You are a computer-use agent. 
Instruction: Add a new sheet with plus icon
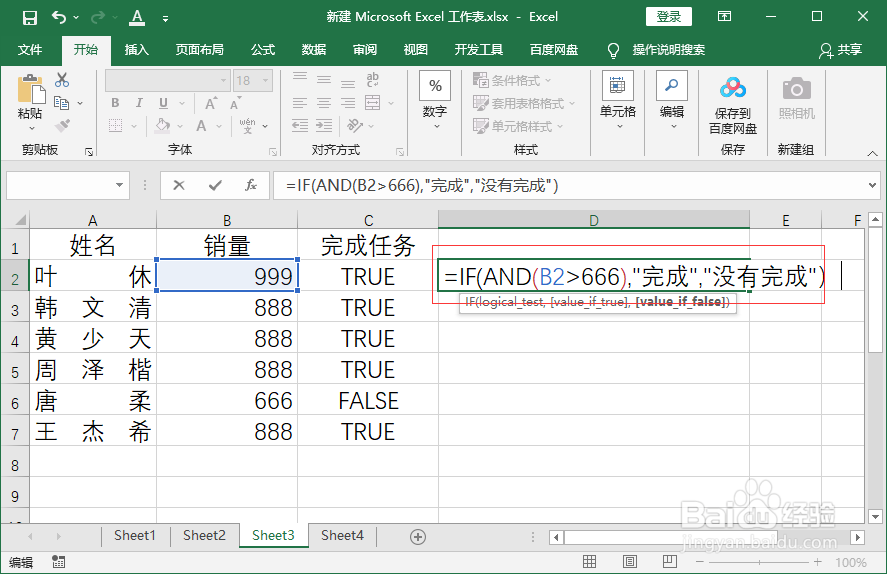tap(417, 537)
